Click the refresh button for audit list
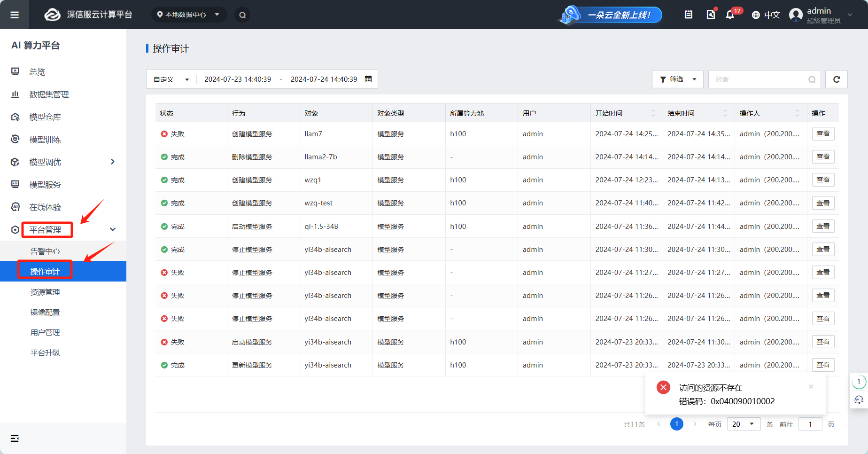 point(837,79)
